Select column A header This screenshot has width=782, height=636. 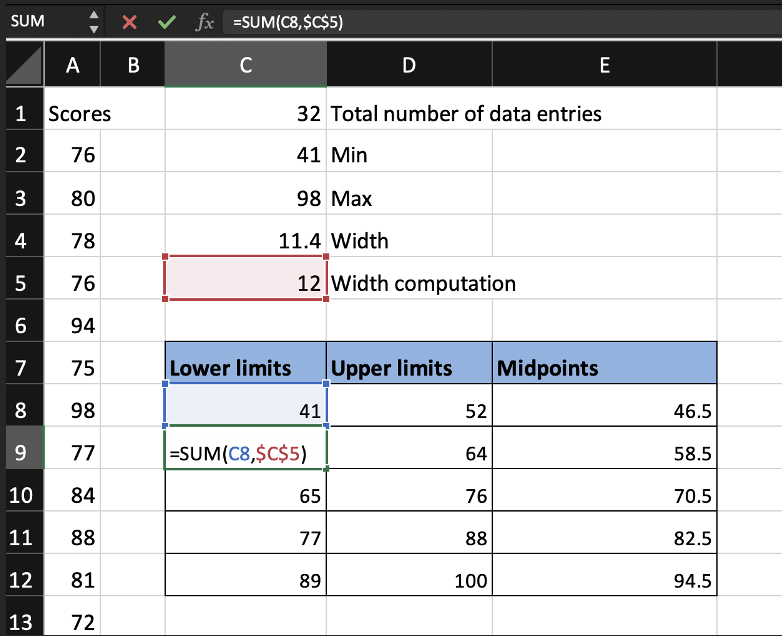[73, 66]
